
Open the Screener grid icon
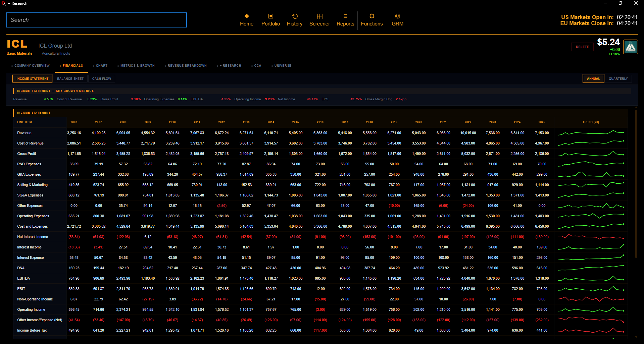click(319, 16)
